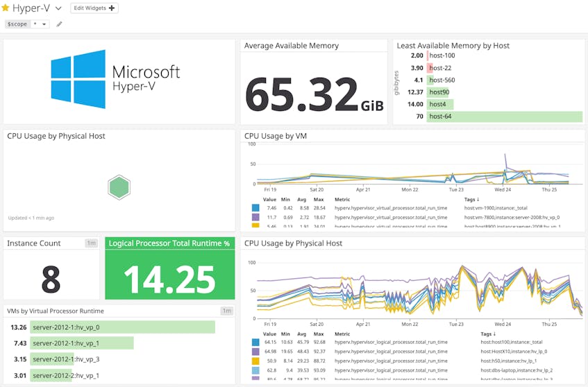Click the yellow favorite star icon
The height and width of the screenshot is (387, 588).
[x=6, y=8]
